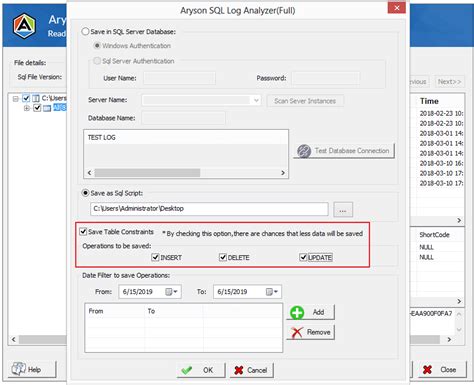Toggle checkbox next to C:\Users tree node

(x=26, y=98)
